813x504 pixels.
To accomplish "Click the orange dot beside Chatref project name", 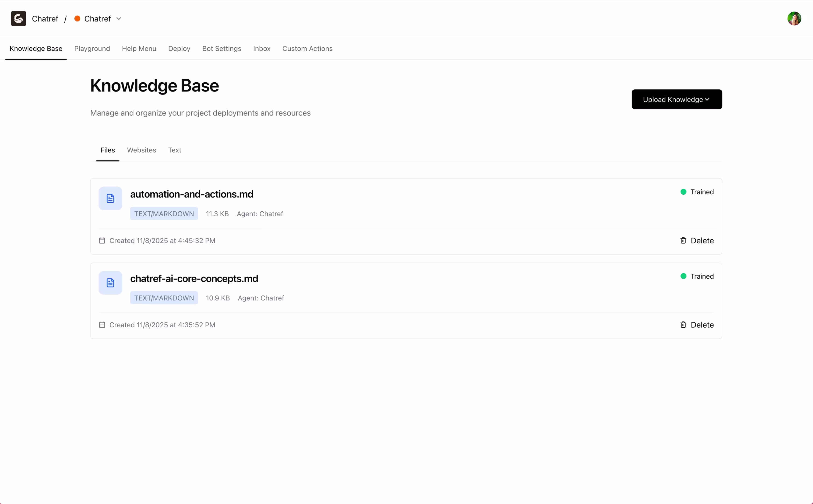I will point(78,19).
